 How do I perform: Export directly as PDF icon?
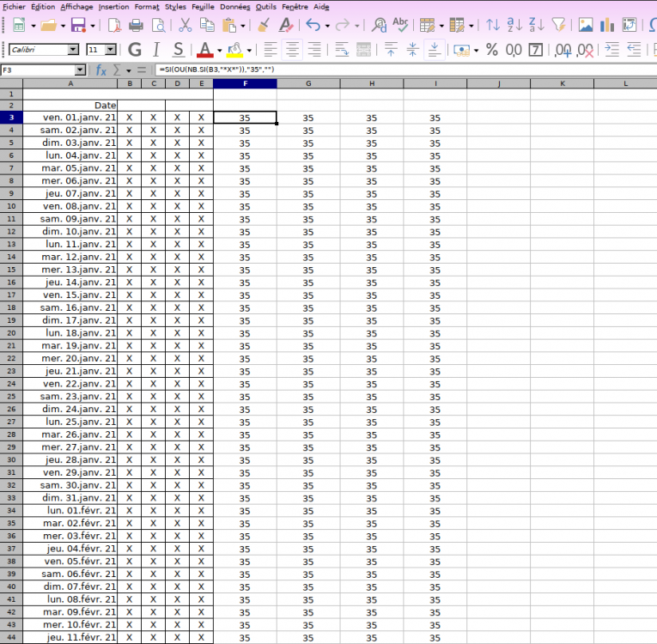pyautogui.click(x=114, y=26)
